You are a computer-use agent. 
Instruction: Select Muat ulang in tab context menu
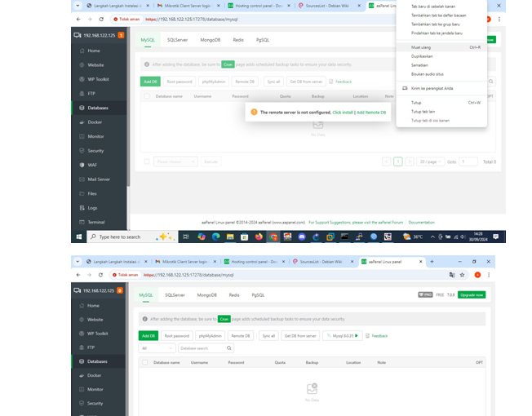click(x=441, y=47)
